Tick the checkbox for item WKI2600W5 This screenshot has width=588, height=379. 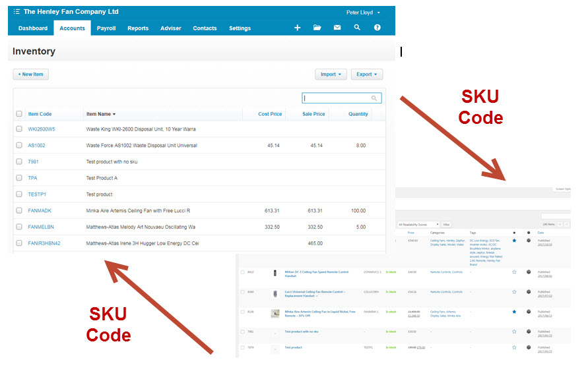point(19,129)
